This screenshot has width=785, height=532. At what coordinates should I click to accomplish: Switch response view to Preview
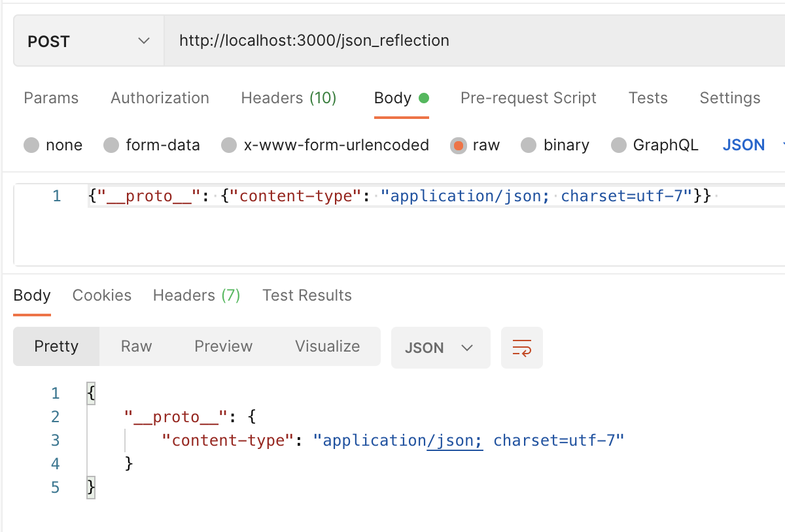pos(224,346)
